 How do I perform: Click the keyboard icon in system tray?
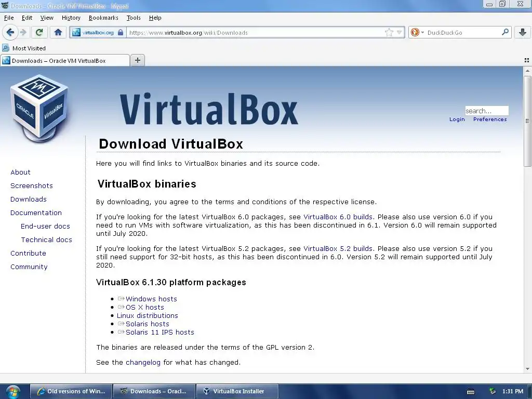pyautogui.click(x=471, y=392)
